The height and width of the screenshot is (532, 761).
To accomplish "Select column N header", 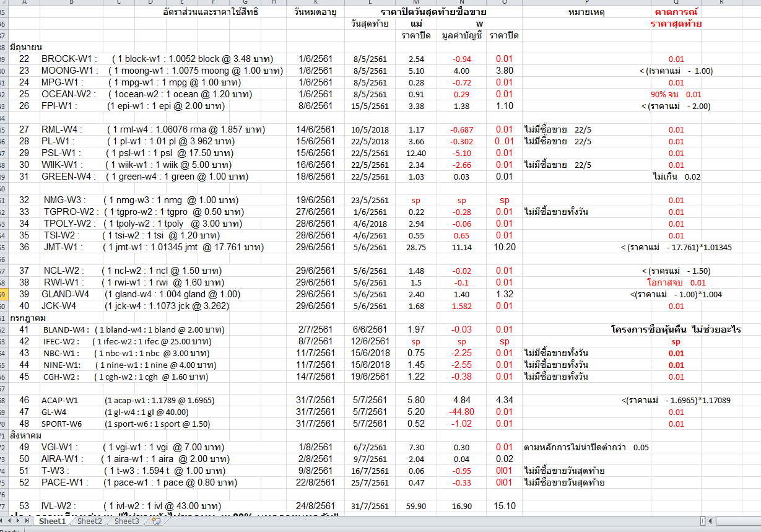I will tap(462, 2).
